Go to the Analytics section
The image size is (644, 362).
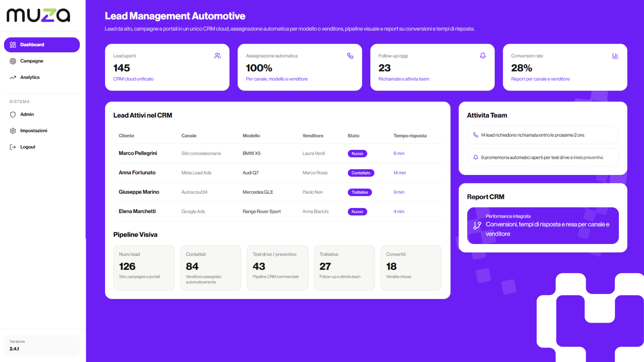pos(42,77)
